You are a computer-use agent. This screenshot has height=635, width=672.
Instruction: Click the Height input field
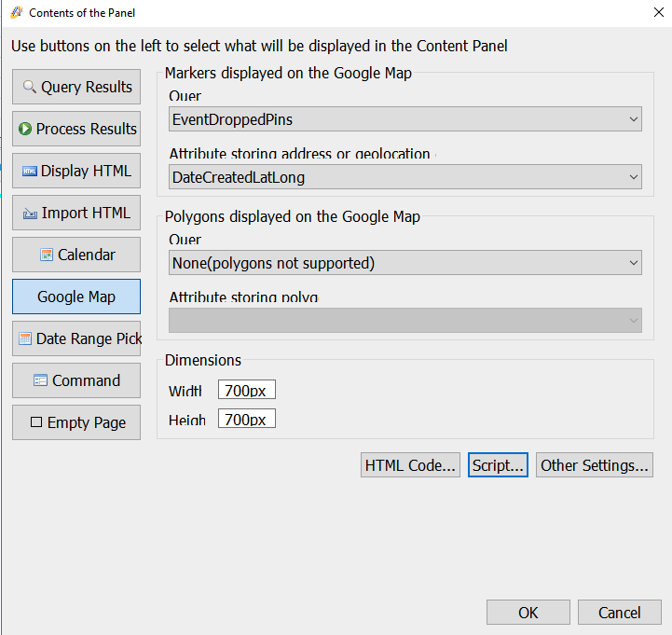247,419
